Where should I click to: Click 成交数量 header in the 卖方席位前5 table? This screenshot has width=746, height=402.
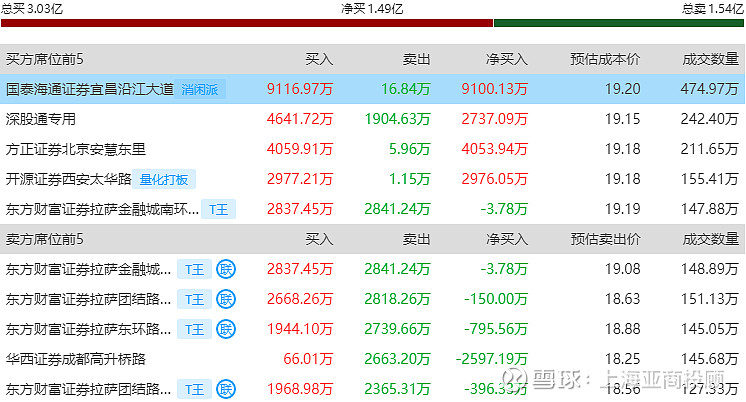711,239
